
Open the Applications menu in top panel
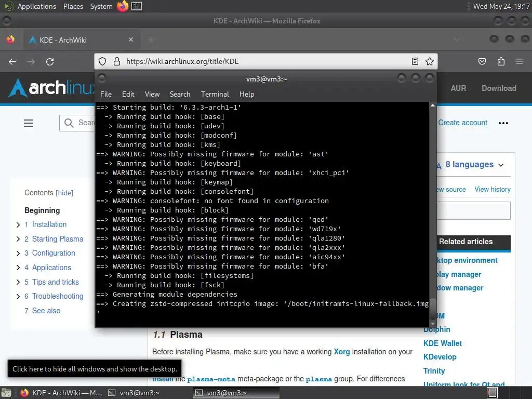37,6
